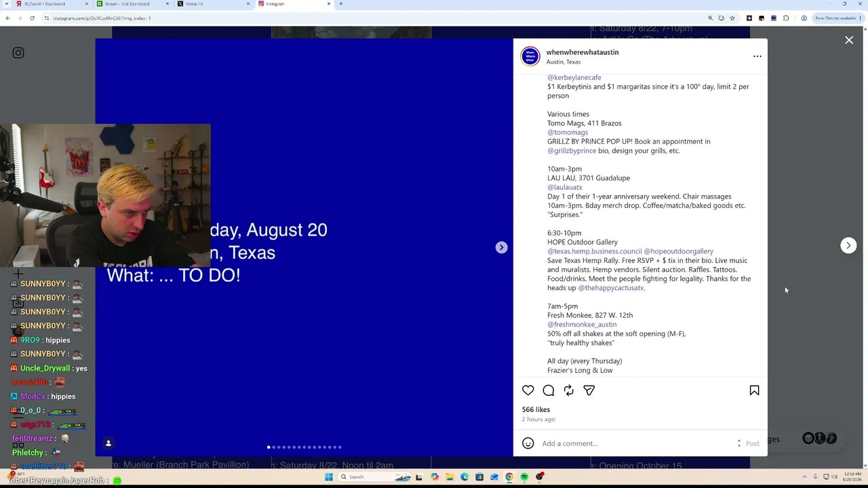Open whenwherewhataustin username link
This screenshot has height=488, width=868.
point(583,52)
